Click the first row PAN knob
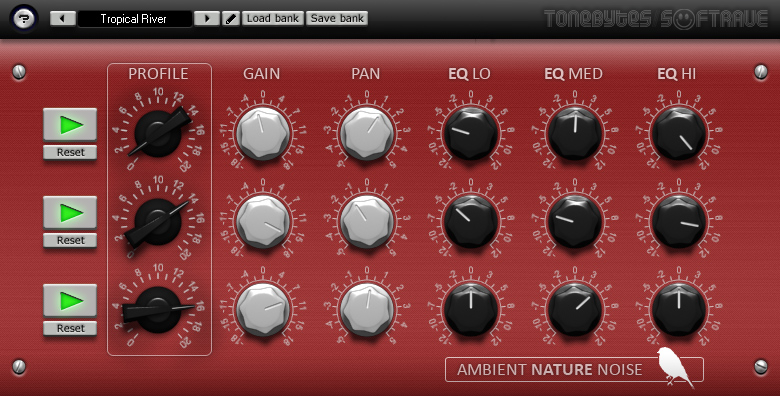Image resolution: width=780 pixels, height=396 pixels. (367, 133)
